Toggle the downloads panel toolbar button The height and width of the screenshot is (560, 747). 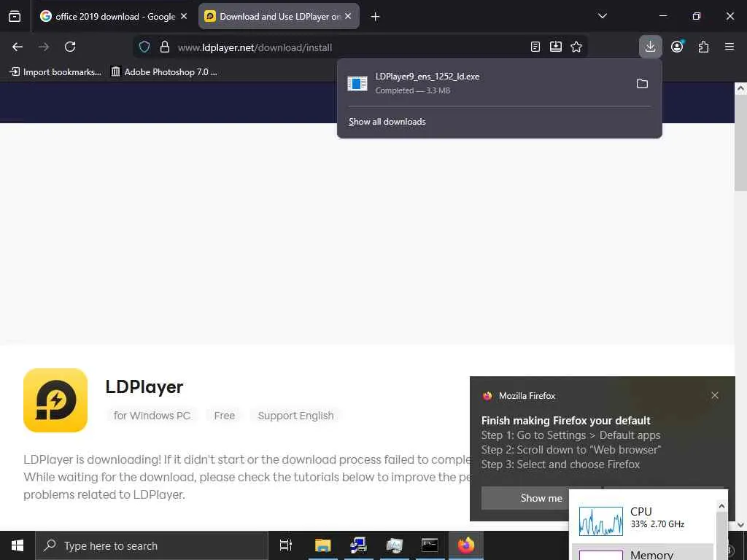[x=650, y=47]
